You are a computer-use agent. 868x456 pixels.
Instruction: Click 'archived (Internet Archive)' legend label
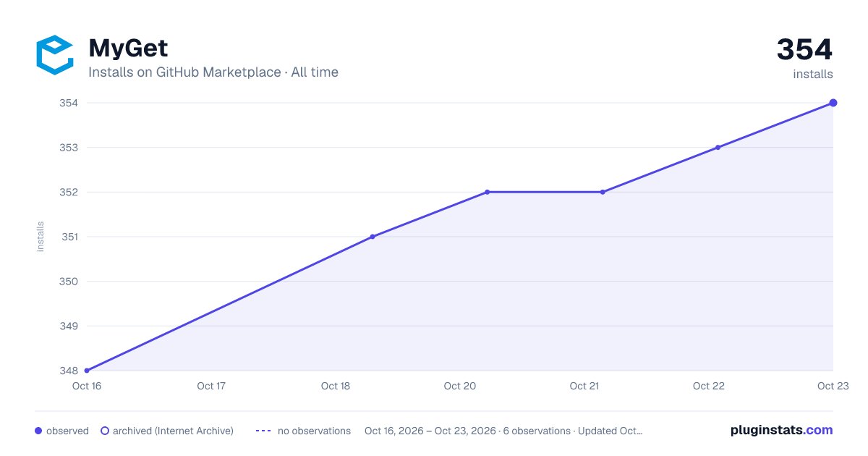click(x=173, y=431)
